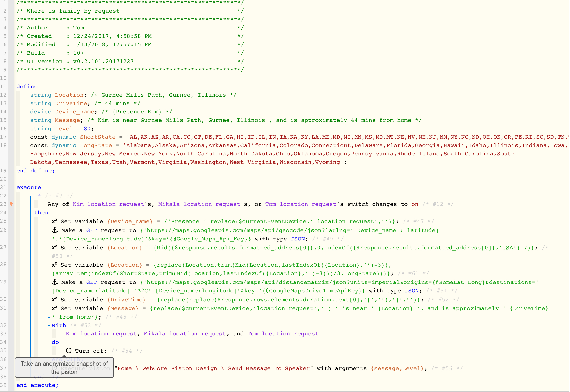Image resolution: width=570 pixels, height=392 pixels.
Task: Click the x² icon on line 28 replace Location statement
Action: (x=54, y=265)
